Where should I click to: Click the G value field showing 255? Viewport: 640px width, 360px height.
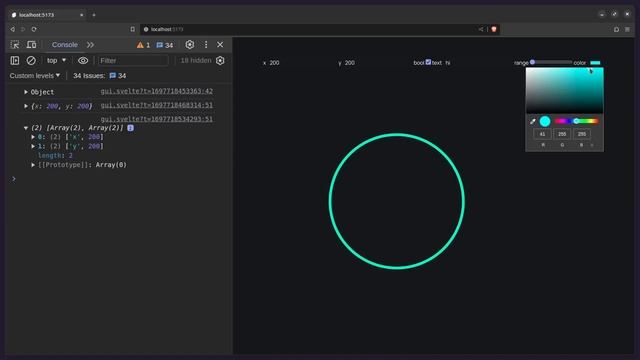(562, 134)
